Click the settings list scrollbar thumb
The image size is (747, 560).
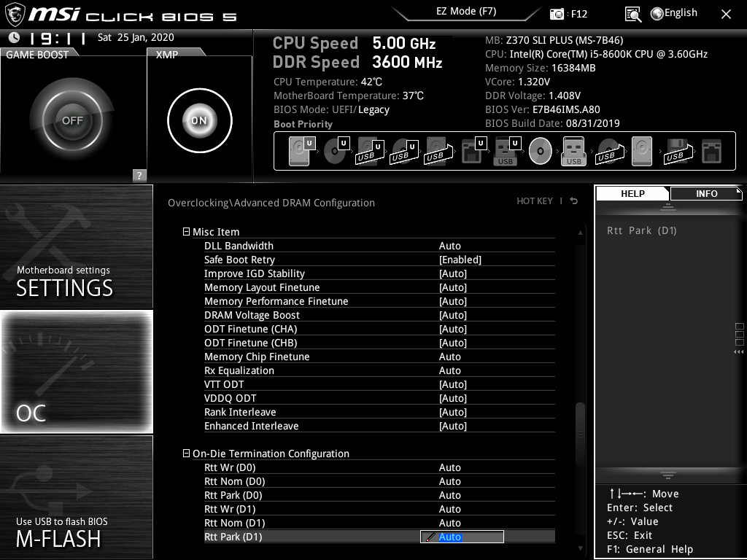580,435
